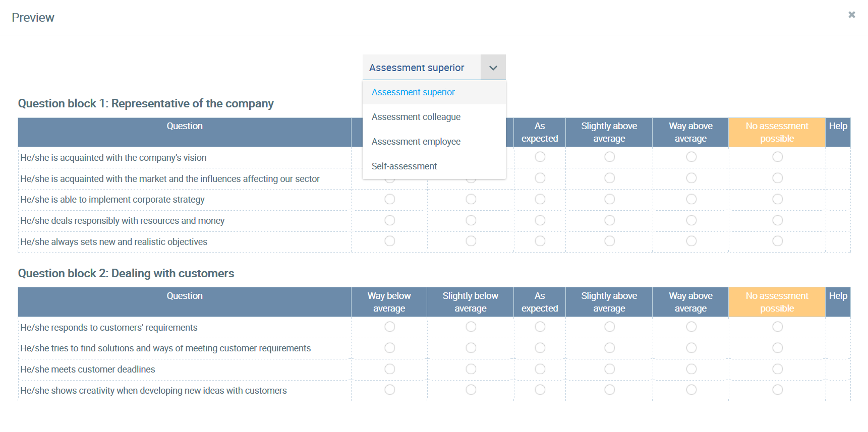Rate market and influences question Way above average
Image resolution: width=868 pixels, height=432 pixels.
pyautogui.click(x=691, y=178)
